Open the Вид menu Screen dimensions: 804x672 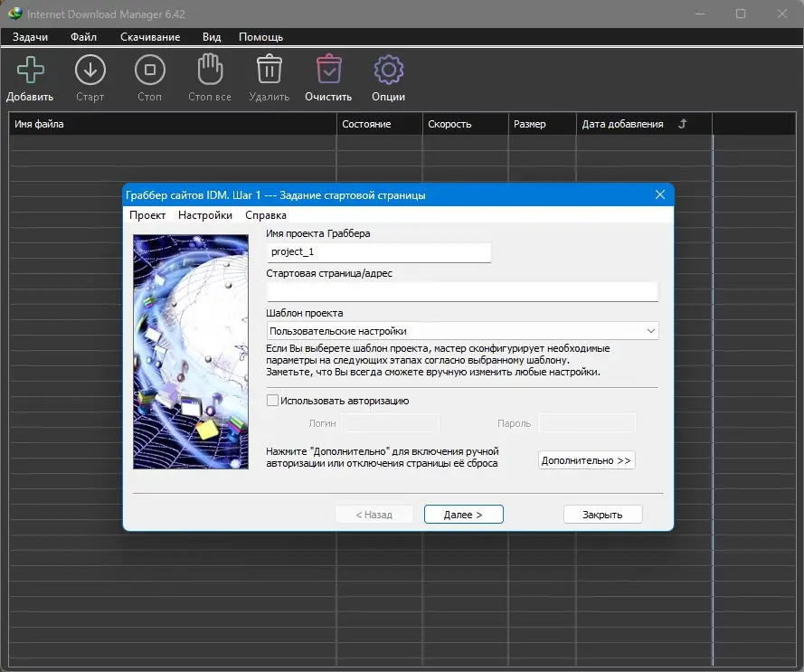(212, 37)
